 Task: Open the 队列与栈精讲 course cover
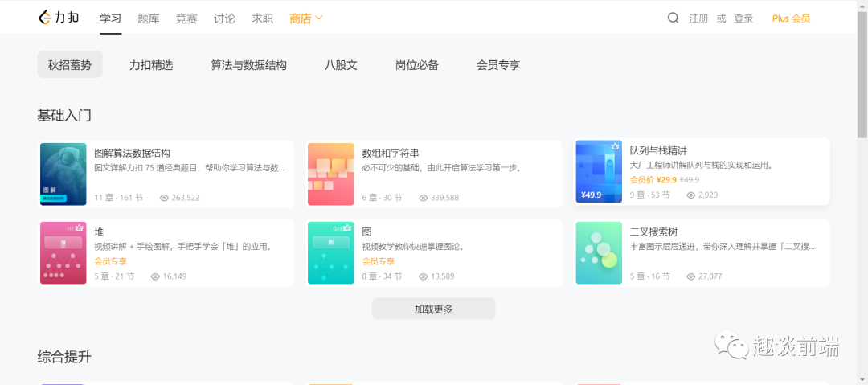tap(599, 171)
